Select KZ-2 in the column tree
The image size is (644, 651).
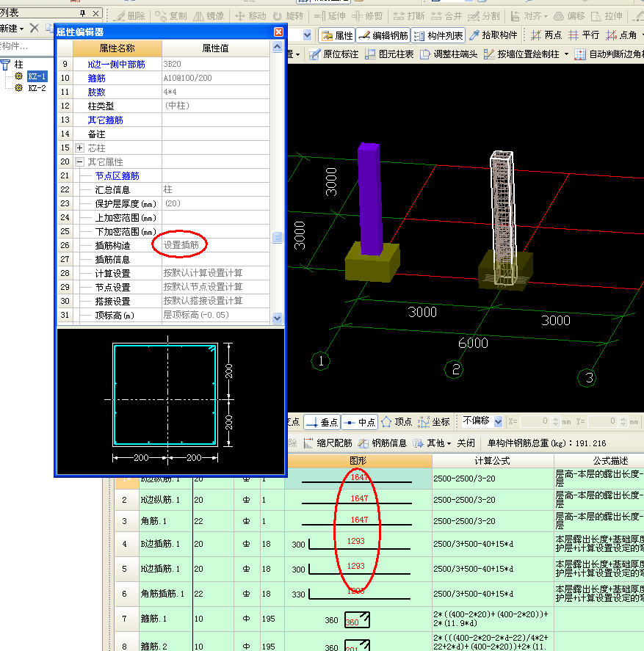[37, 88]
